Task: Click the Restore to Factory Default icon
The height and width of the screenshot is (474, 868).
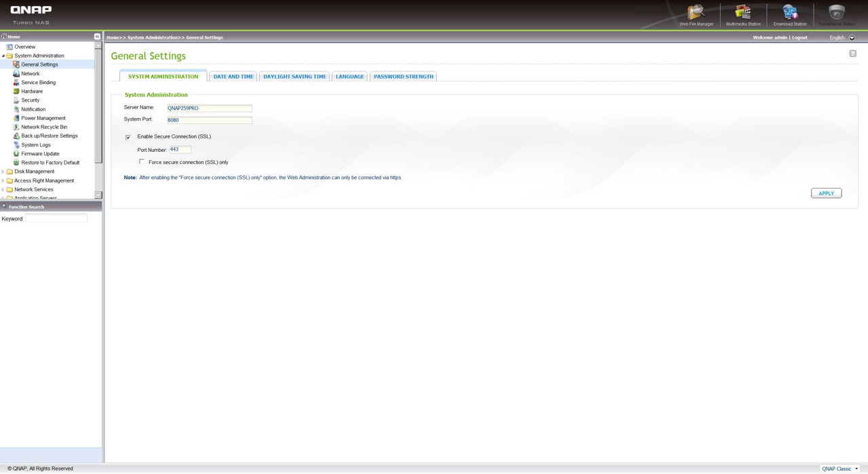Action: (x=16, y=163)
